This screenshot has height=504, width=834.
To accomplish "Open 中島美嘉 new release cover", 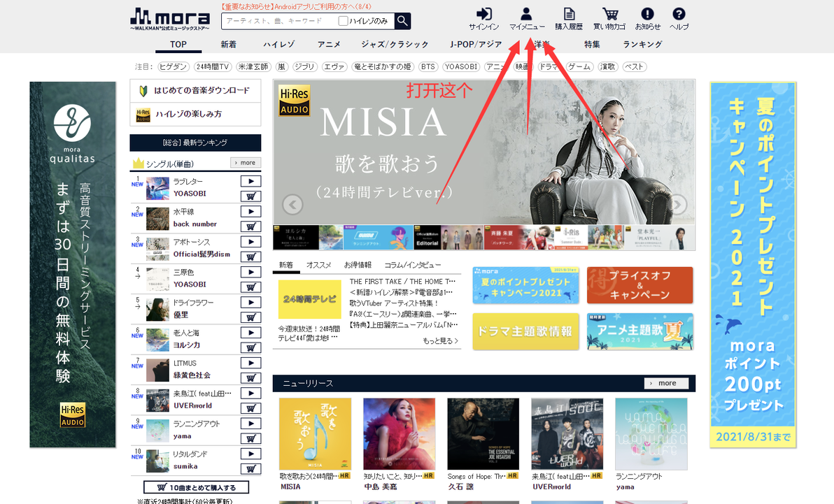I will 399,434.
